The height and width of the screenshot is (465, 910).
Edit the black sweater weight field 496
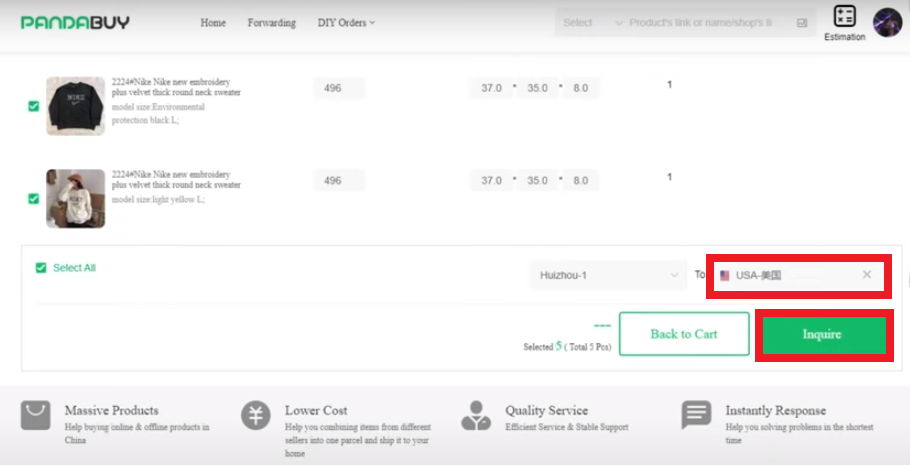pos(340,88)
